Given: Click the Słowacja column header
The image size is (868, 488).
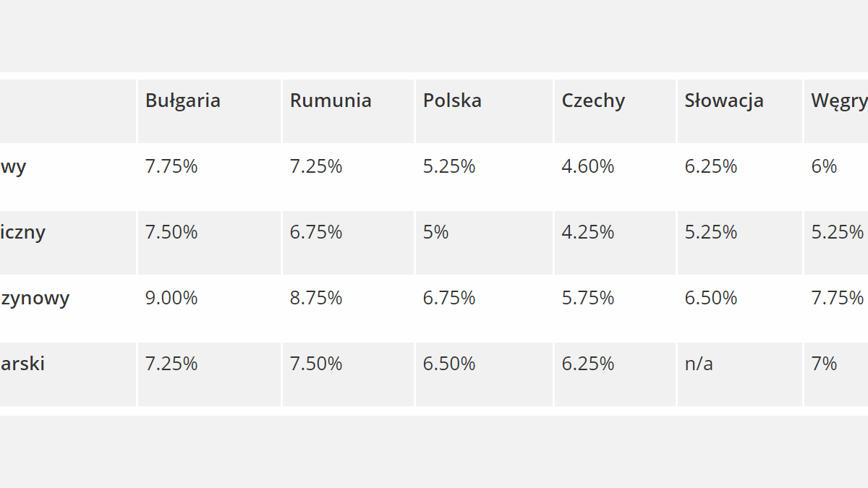Looking at the screenshot, I should 724,100.
